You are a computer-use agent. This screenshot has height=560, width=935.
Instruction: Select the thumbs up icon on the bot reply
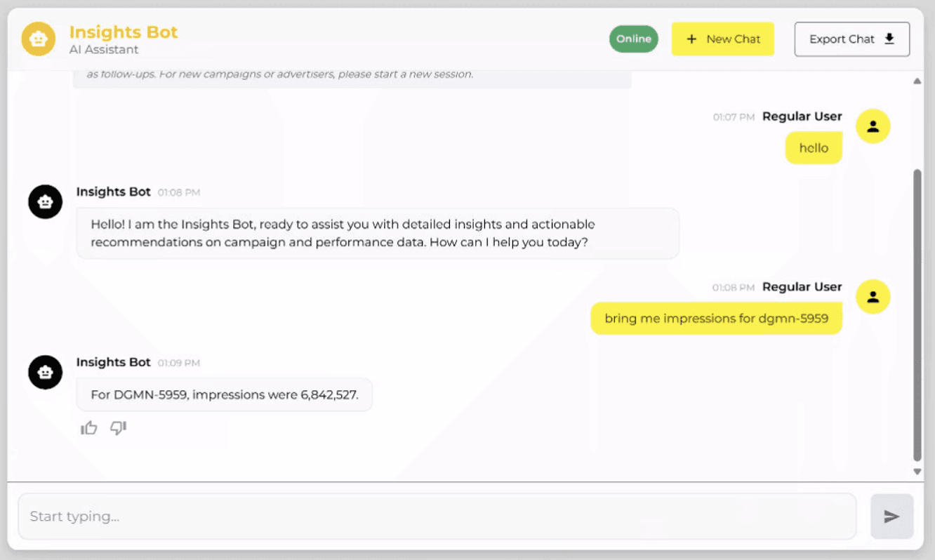click(88, 427)
